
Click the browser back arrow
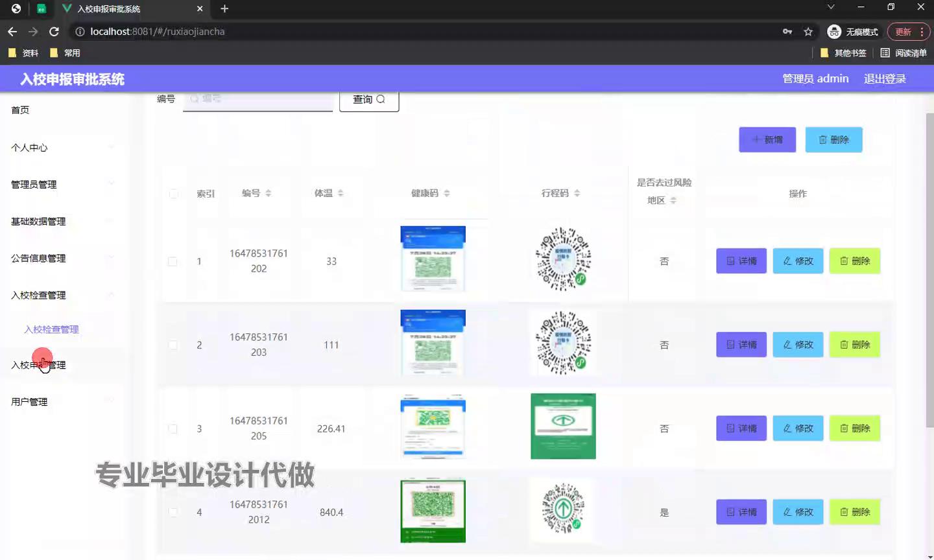pos(12,32)
